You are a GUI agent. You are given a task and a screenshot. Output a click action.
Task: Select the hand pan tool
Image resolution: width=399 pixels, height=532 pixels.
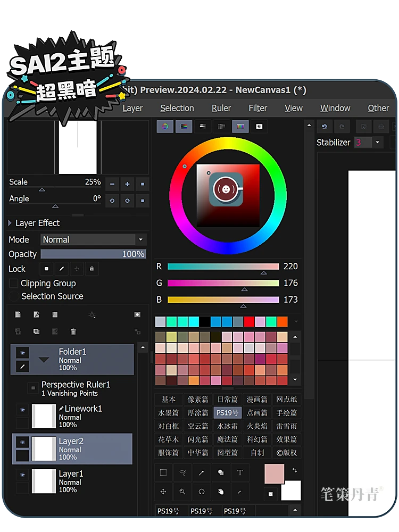[x=221, y=491]
